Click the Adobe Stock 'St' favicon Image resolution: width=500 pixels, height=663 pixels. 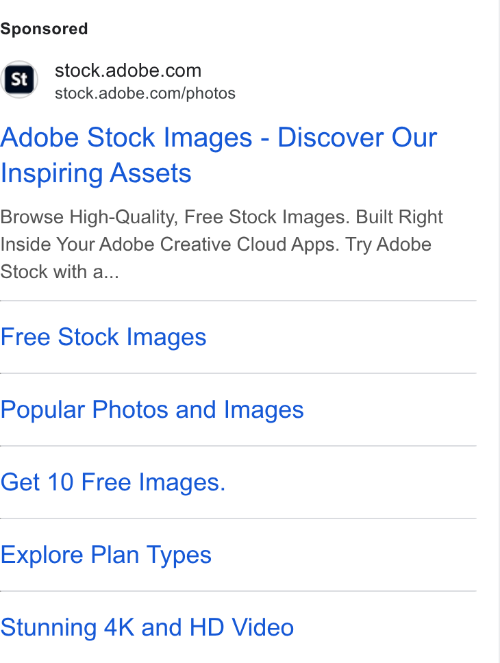19,79
